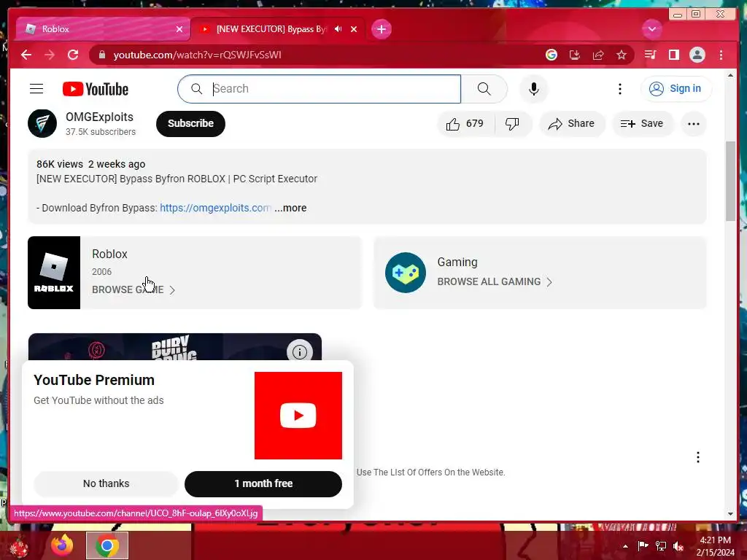Screen dimensions: 747x560
Task: Accept the 1 month free offer
Action: 263,483
